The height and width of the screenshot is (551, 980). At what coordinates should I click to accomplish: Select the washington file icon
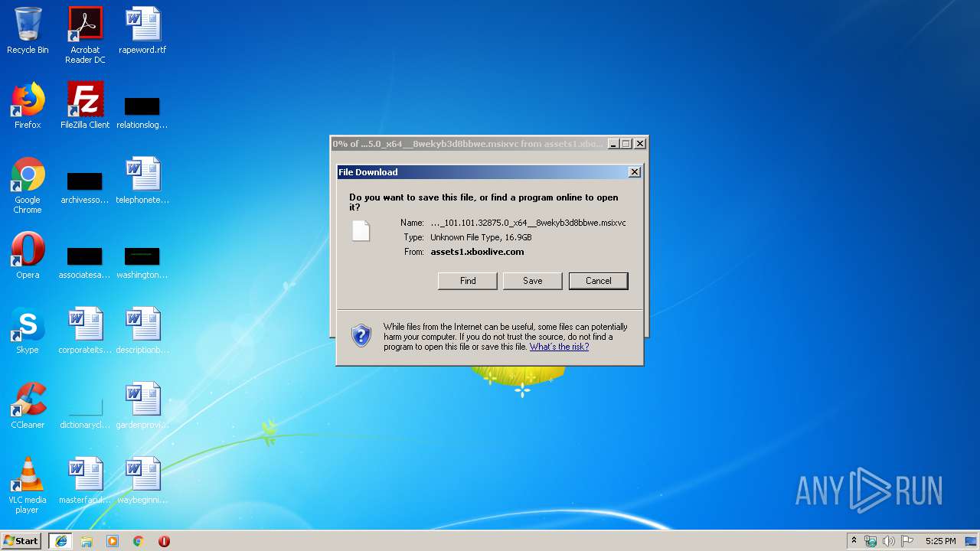click(x=142, y=262)
